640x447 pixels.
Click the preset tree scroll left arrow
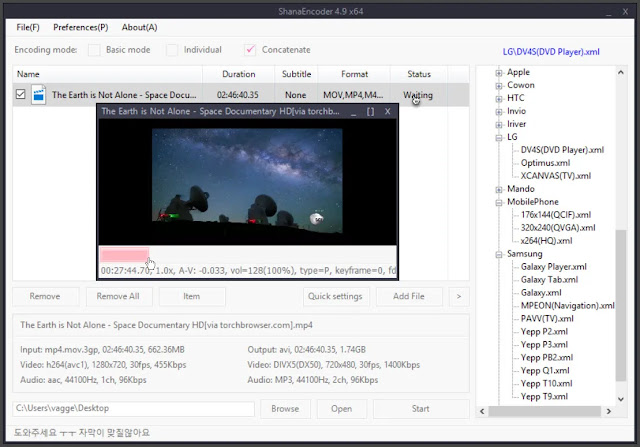pyautogui.click(x=482, y=411)
